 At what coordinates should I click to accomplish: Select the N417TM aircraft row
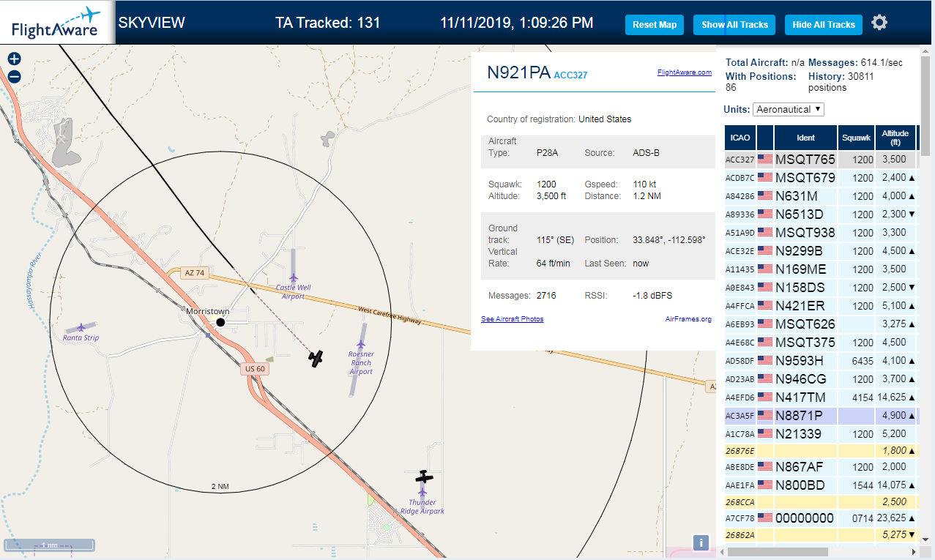[x=820, y=397]
